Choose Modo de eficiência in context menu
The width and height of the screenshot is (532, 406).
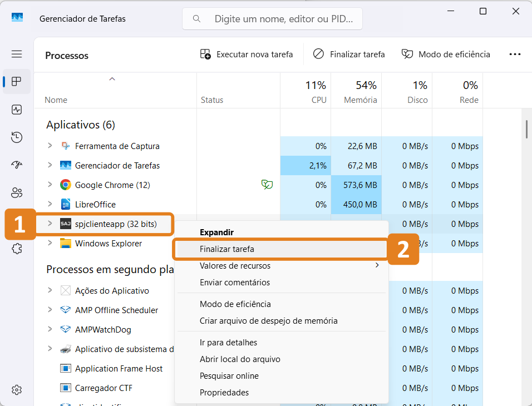coord(235,304)
